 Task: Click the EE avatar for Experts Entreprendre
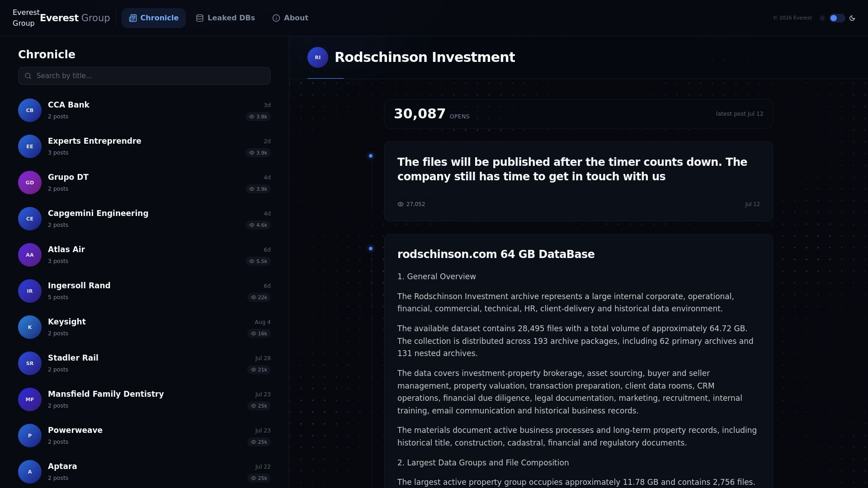click(x=30, y=146)
